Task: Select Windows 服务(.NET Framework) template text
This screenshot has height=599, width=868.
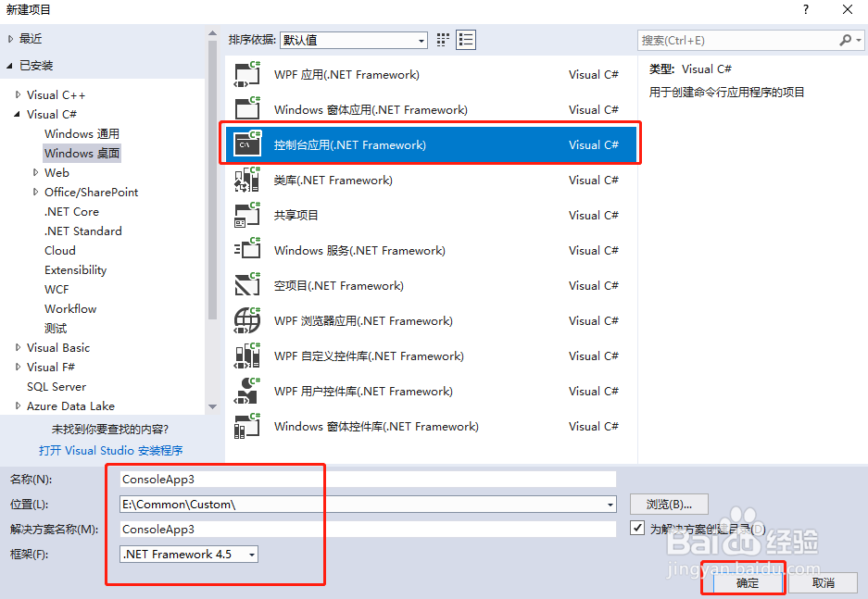Action: (359, 251)
